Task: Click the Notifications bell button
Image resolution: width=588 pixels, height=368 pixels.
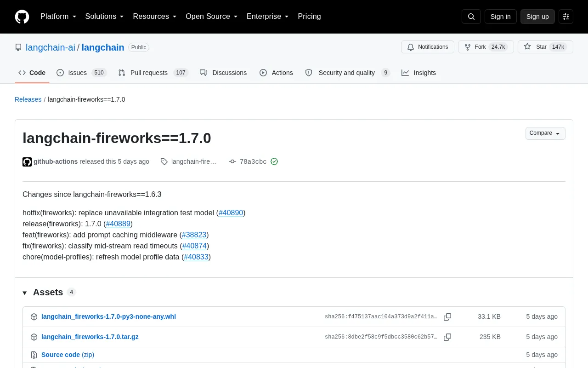Action: (428, 47)
